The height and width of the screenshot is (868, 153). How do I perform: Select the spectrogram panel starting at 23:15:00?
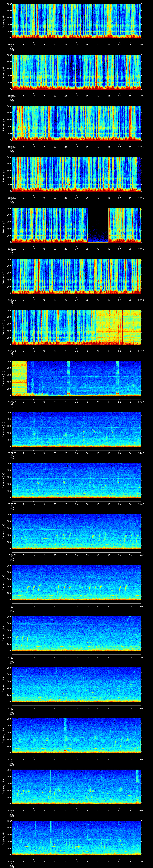coord(77,72)
